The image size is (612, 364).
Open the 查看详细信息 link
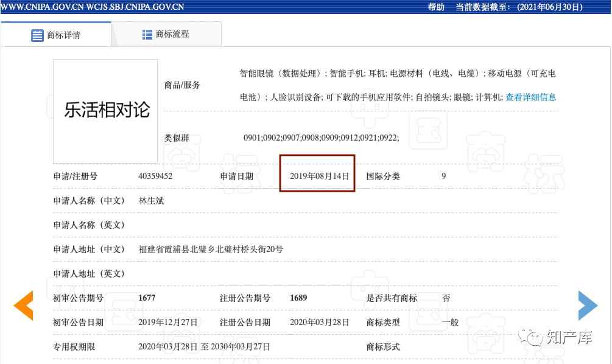tap(530, 97)
